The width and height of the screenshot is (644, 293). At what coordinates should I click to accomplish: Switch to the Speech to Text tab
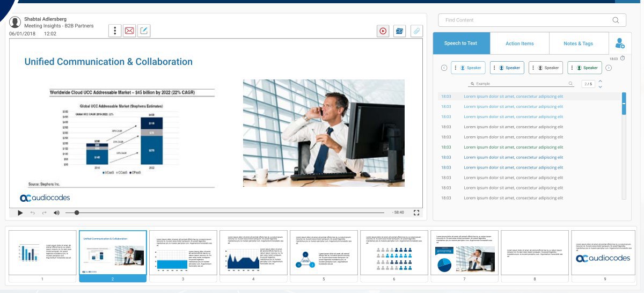coord(460,43)
